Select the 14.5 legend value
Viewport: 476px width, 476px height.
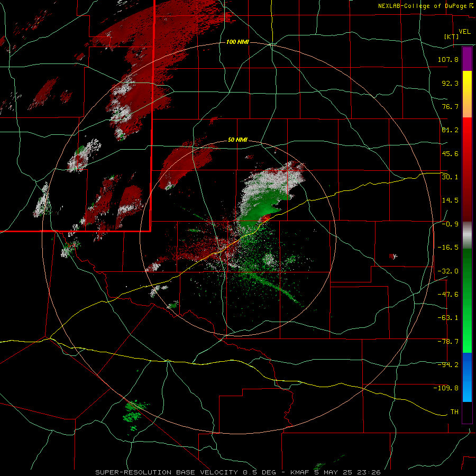click(450, 200)
